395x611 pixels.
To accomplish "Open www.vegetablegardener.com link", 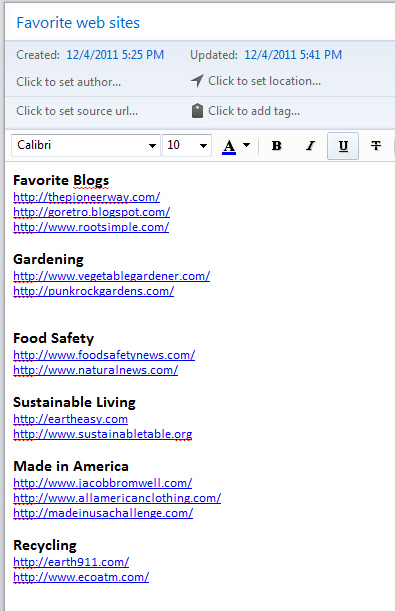I will coord(111,276).
